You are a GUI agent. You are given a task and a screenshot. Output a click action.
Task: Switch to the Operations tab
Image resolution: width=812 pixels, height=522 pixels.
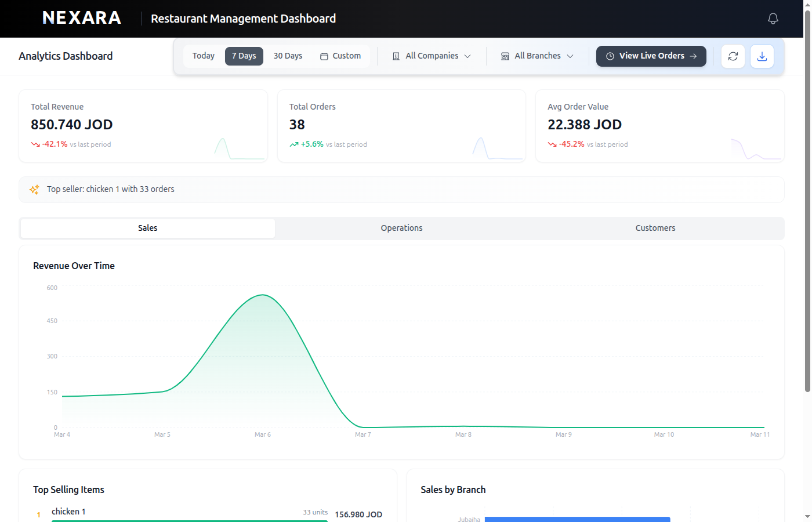401,228
